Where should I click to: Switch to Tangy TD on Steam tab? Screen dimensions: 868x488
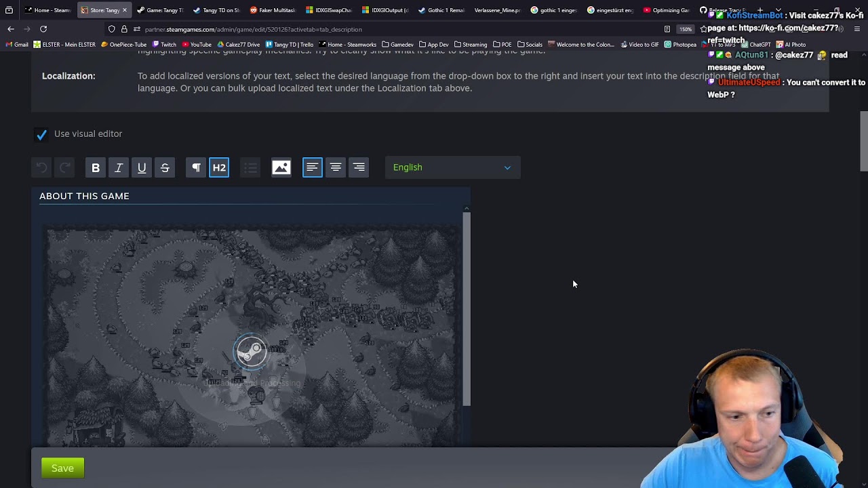point(216,10)
